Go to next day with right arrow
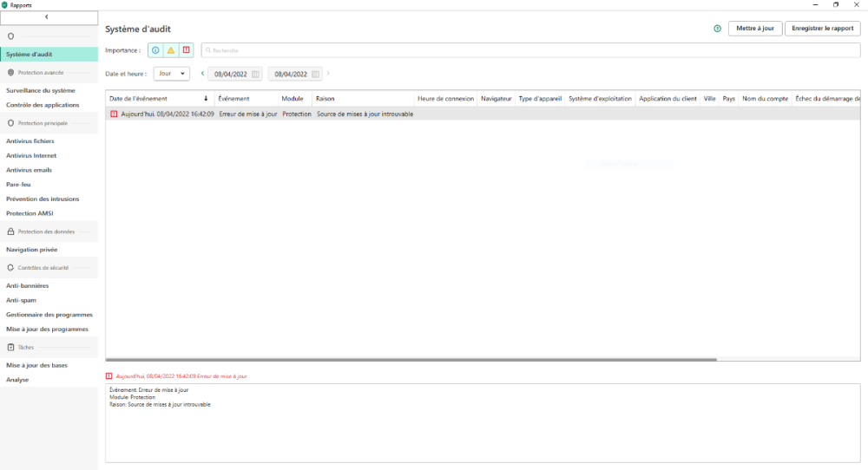Image resolution: width=868 pixels, height=470 pixels. (328, 74)
